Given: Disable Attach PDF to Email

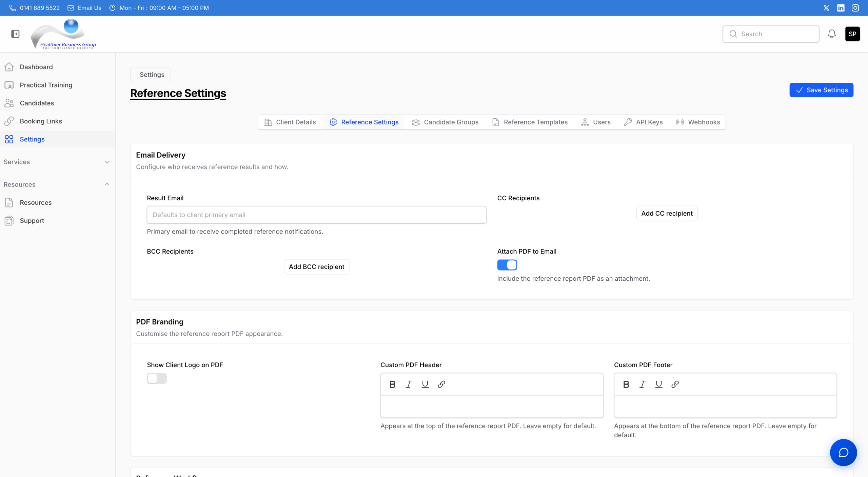Looking at the screenshot, I should (x=507, y=265).
